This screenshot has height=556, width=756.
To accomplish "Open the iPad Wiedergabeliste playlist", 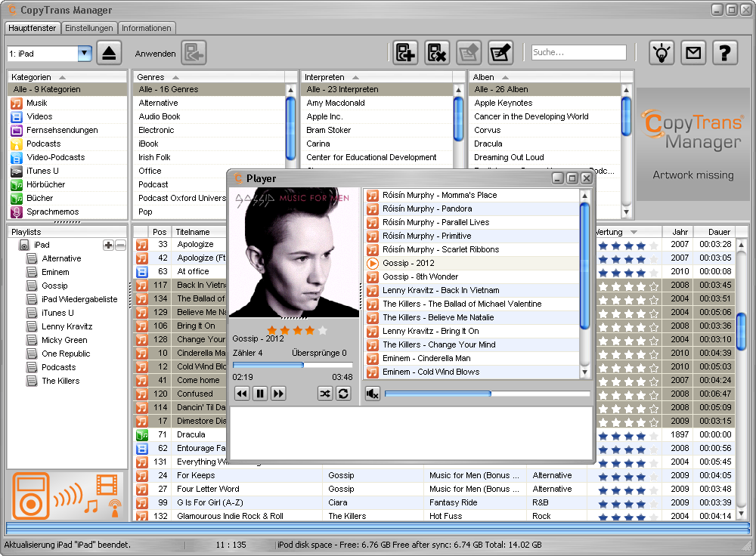I will click(79, 299).
